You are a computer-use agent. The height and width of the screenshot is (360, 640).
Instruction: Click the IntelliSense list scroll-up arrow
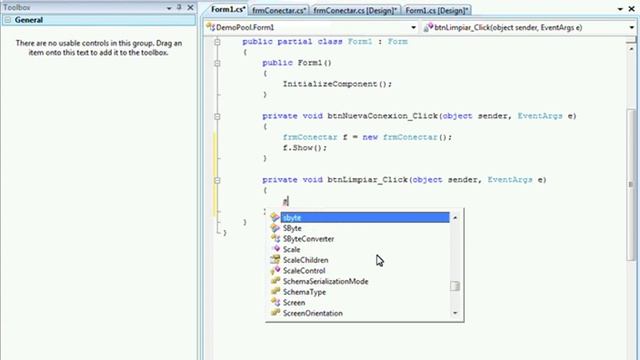pyautogui.click(x=455, y=218)
